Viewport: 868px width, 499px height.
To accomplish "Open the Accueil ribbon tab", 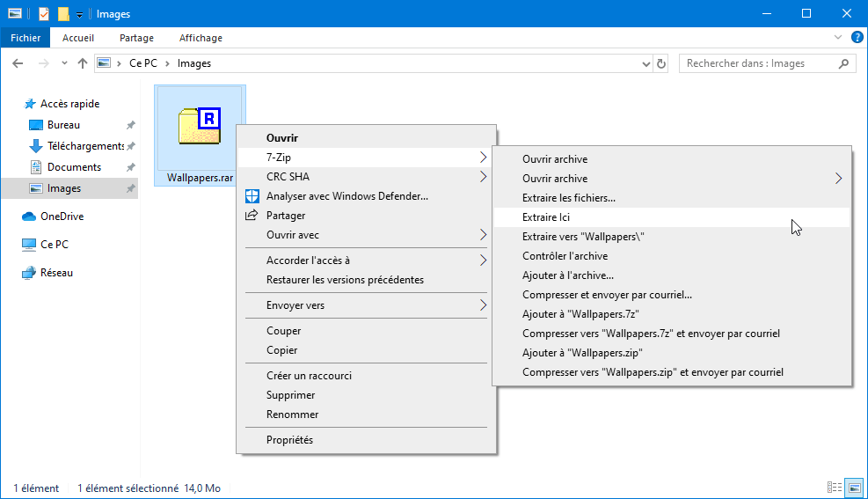I will coord(78,38).
